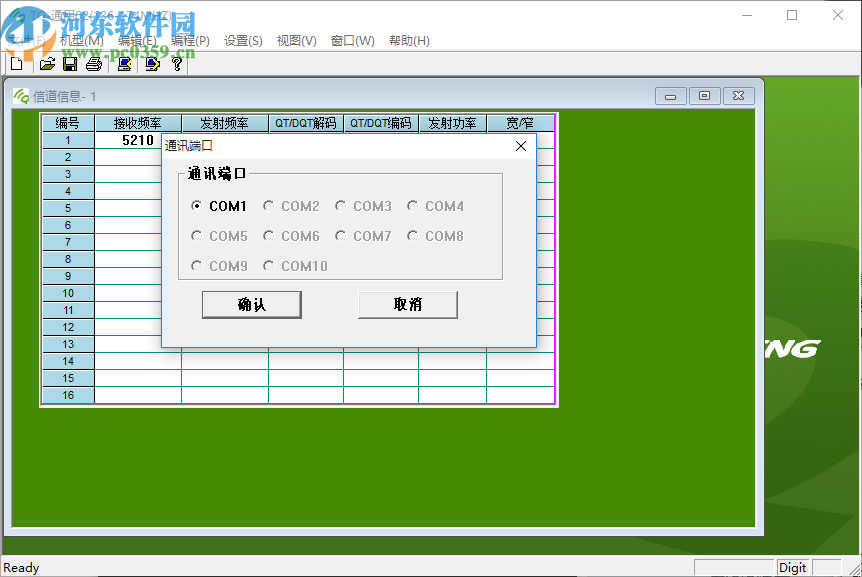Open a file with the folder toolbar icon

point(46,63)
